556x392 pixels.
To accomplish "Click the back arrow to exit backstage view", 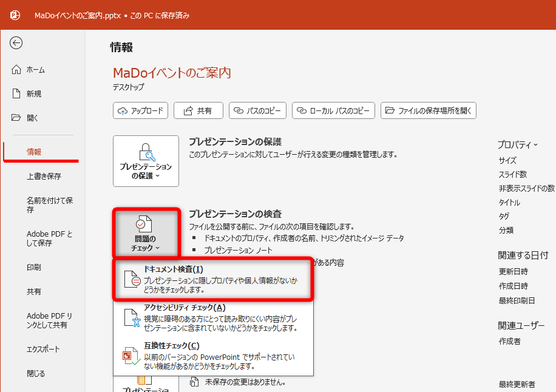I will 16,43.
